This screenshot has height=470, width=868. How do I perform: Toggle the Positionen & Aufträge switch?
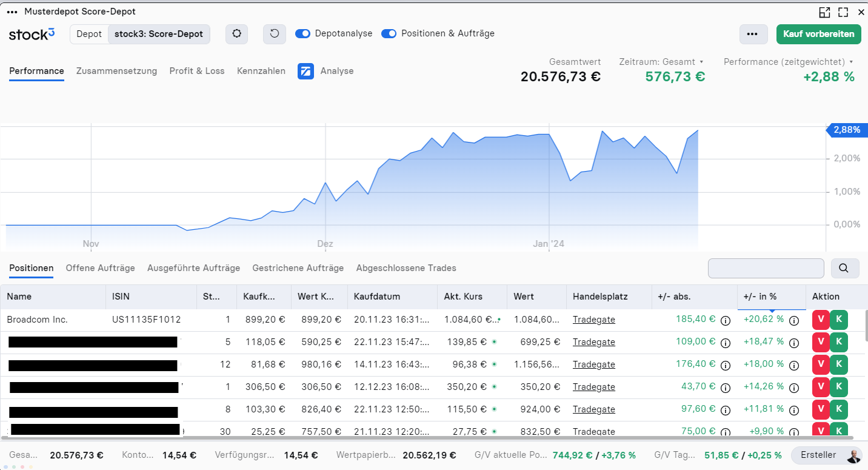[389, 34]
